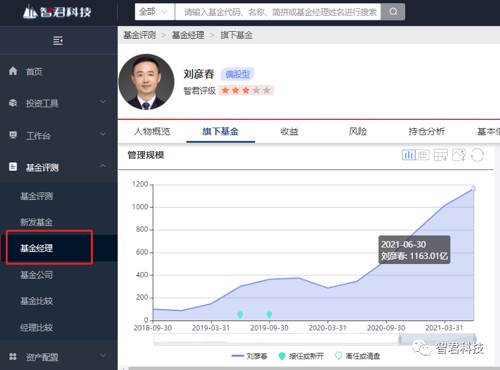The image size is (500, 370).
Task: Click the 投资工具 cube icon
Action: pos(13,103)
